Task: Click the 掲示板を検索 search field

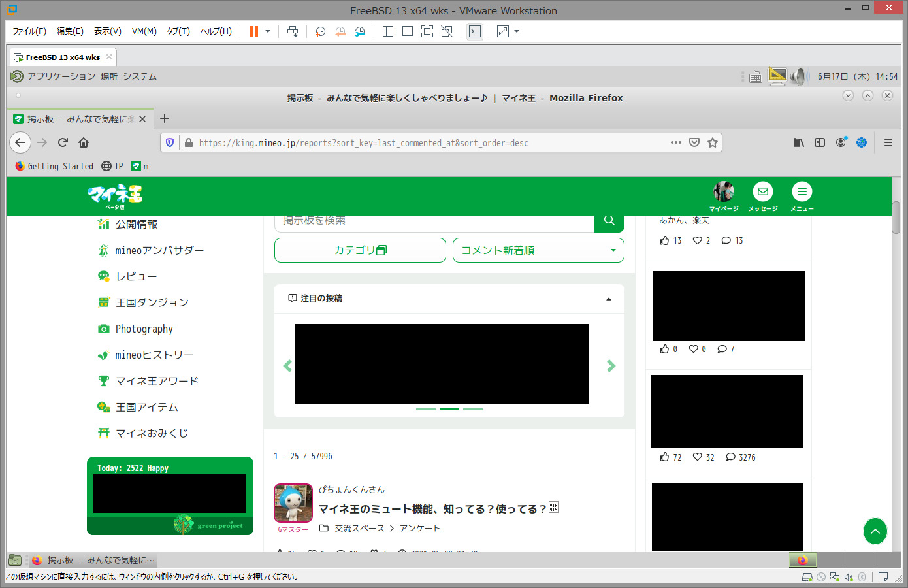Action: coord(434,221)
